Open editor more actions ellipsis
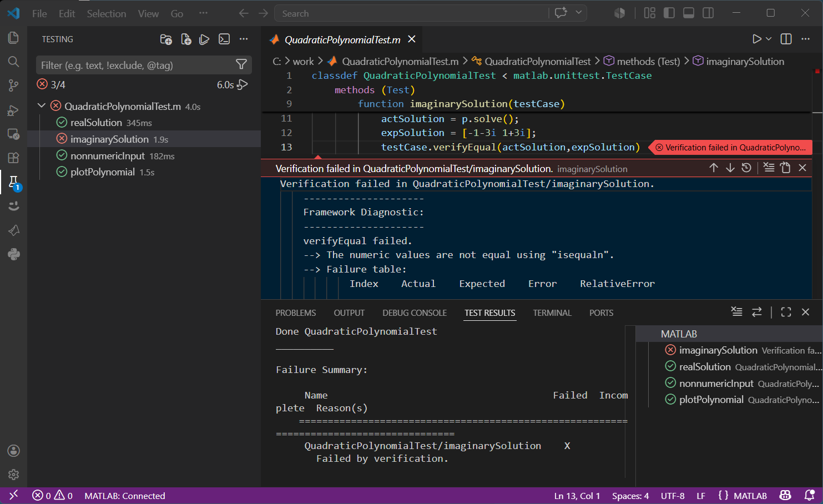This screenshot has width=823, height=504. [806, 39]
